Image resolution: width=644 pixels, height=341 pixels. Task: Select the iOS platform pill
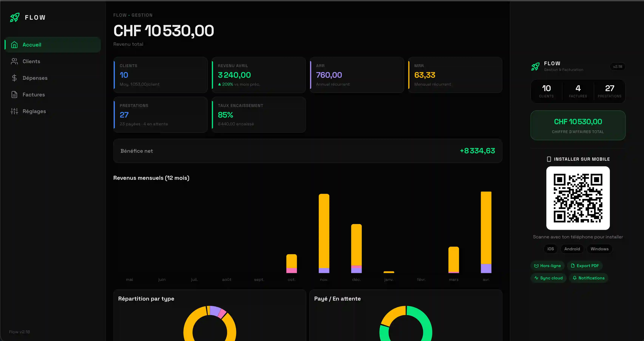tap(551, 249)
